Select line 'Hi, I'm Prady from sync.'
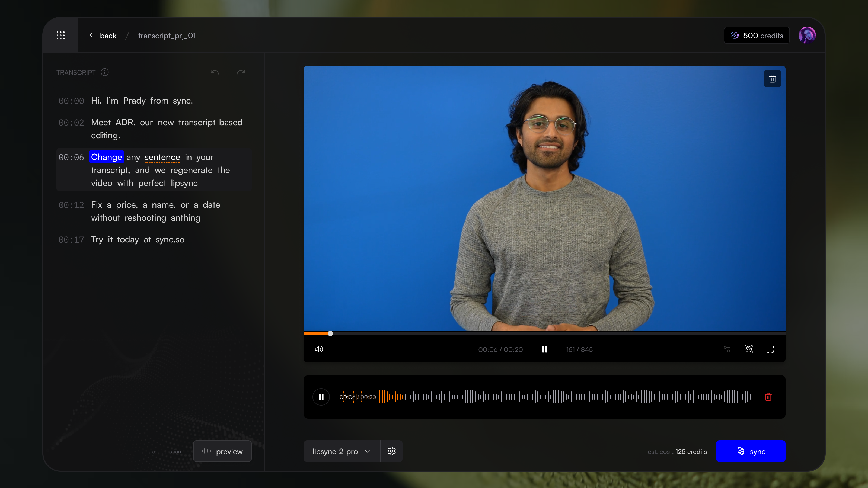868x488 pixels. pyautogui.click(x=142, y=101)
